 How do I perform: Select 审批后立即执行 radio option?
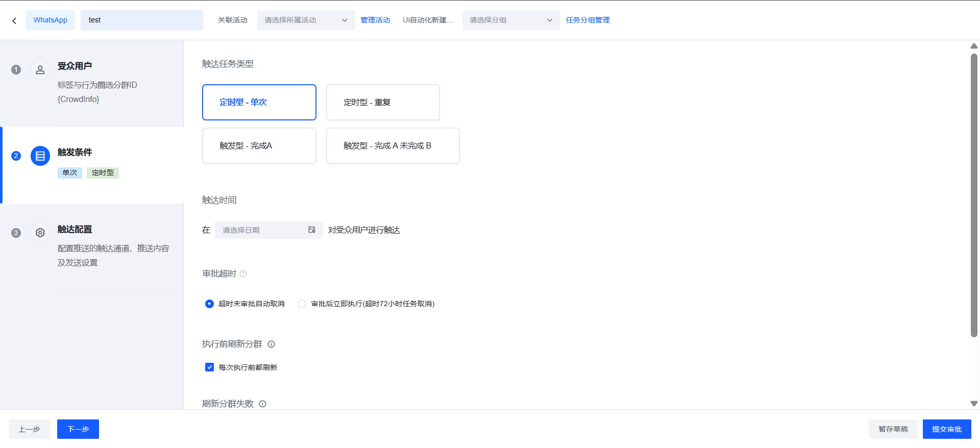pos(302,304)
